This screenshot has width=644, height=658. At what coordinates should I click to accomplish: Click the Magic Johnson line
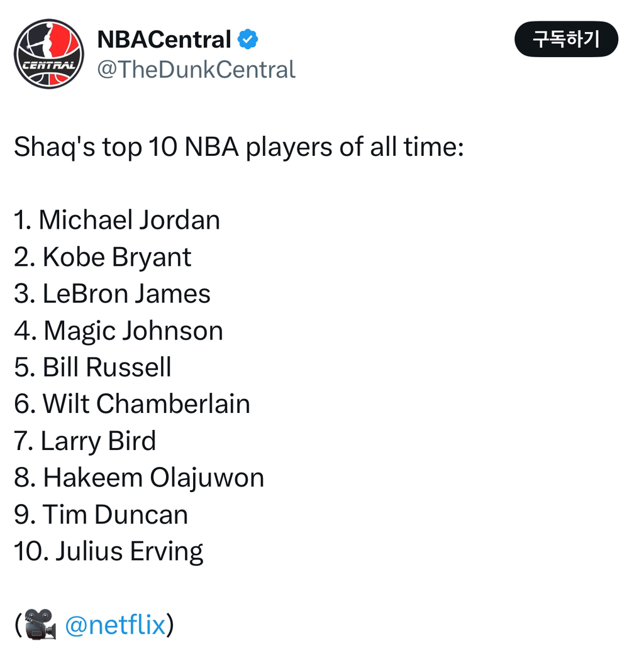119,331
